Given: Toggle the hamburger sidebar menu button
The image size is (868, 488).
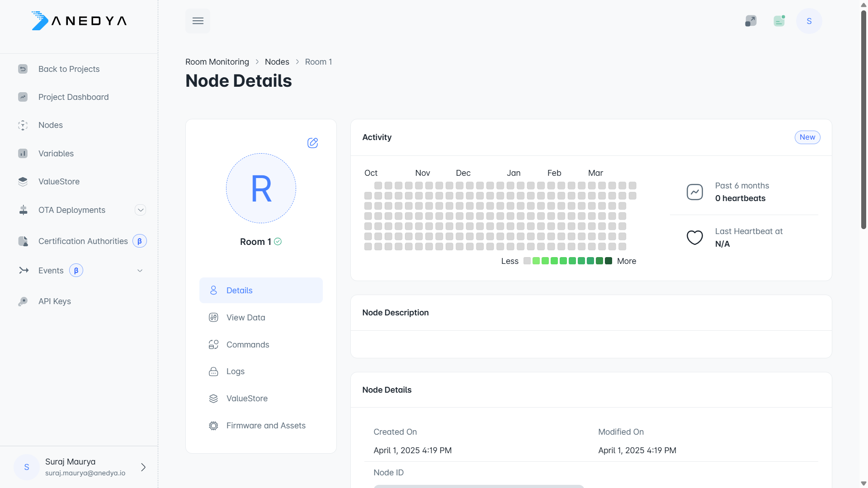Looking at the screenshot, I should [198, 21].
